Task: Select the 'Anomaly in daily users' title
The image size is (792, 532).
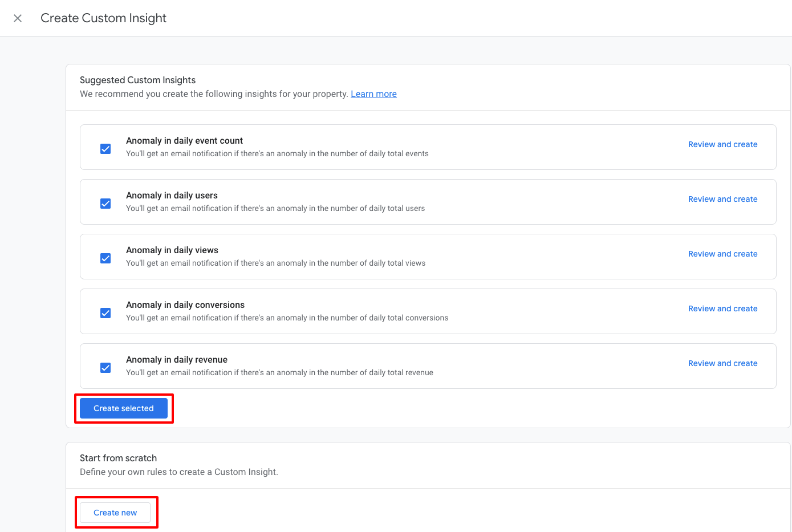Action: [172, 196]
